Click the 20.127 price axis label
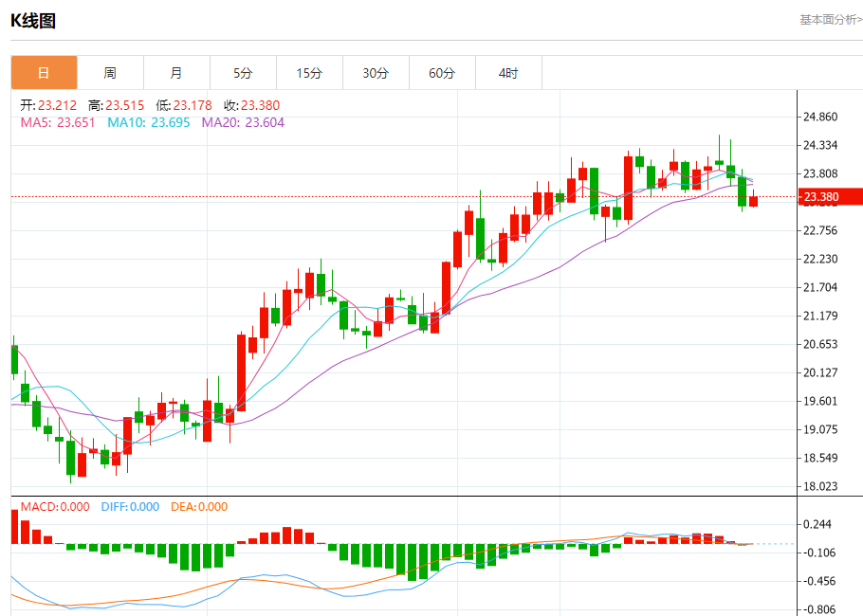The image size is (863, 616). click(x=820, y=372)
